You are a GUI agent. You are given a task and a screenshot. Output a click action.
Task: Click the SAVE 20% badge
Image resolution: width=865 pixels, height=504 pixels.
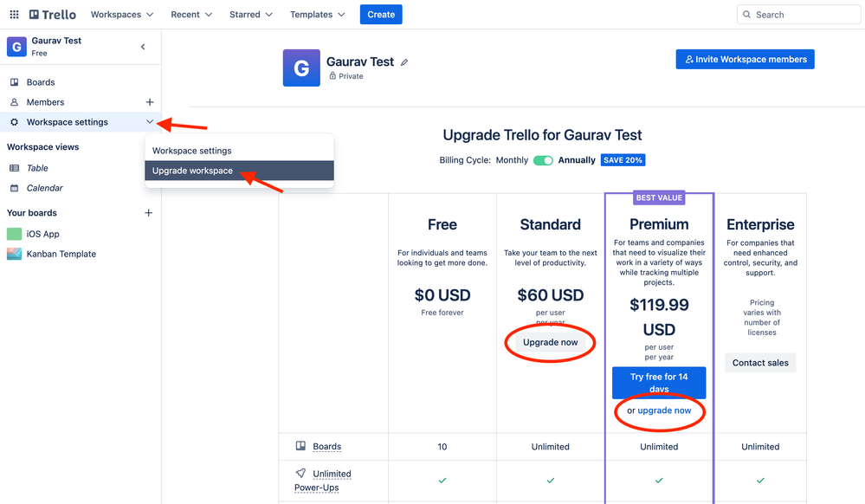[623, 160]
